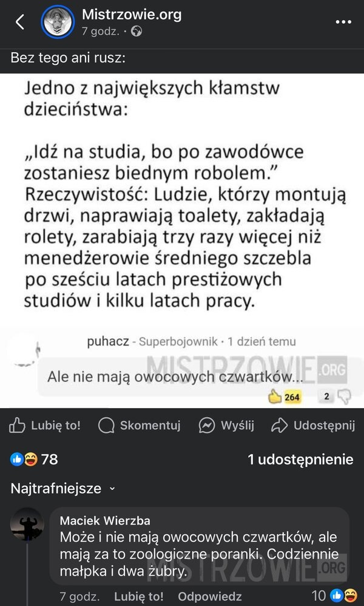Image resolution: width=364 pixels, height=606 pixels.
Task: Reply to comment with Odpowiedz
Action: pyautogui.click(x=209, y=596)
